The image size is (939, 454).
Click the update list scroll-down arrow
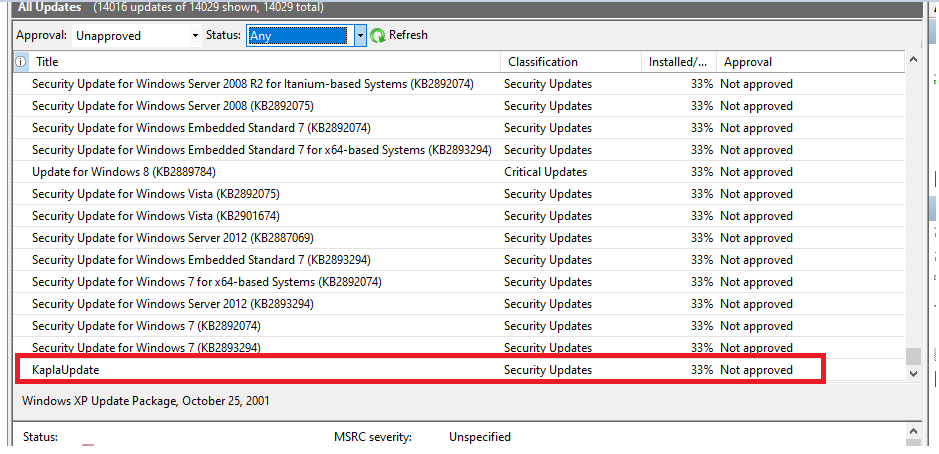(911, 371)
